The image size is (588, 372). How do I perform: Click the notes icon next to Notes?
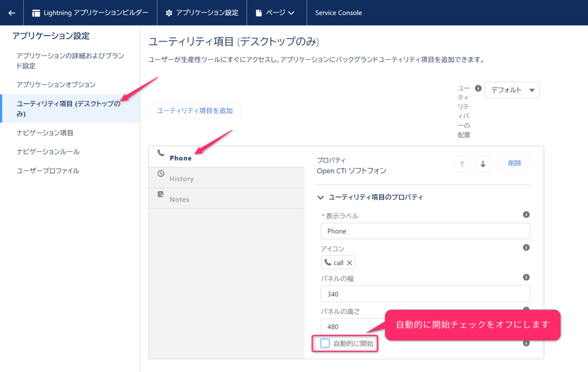click(x=161, y=194)
